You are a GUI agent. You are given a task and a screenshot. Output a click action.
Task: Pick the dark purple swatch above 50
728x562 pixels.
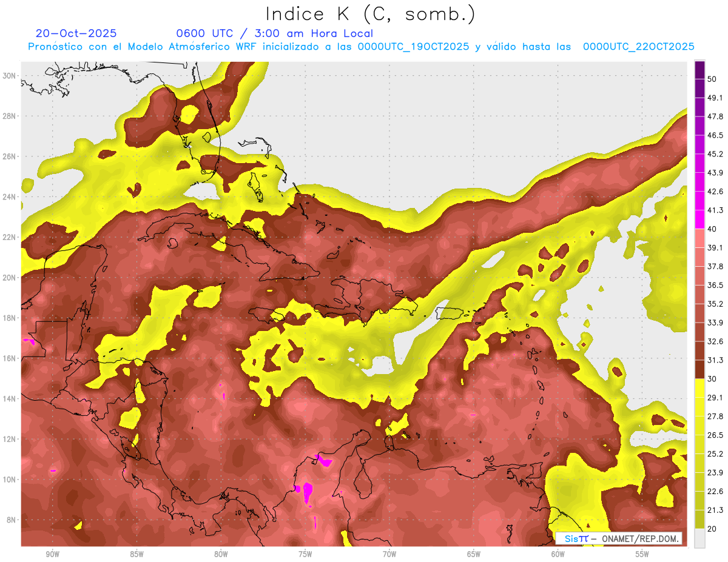tap(699, 70)
